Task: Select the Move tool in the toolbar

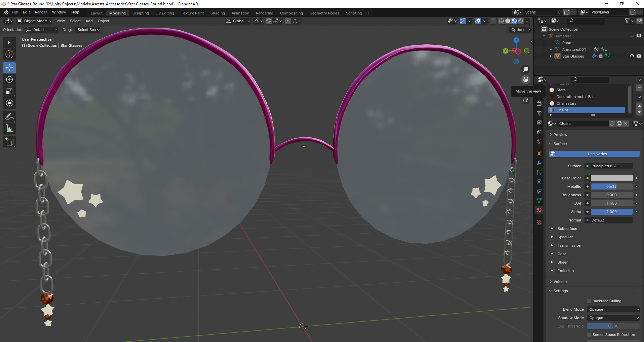Action: tap(9, 68)
